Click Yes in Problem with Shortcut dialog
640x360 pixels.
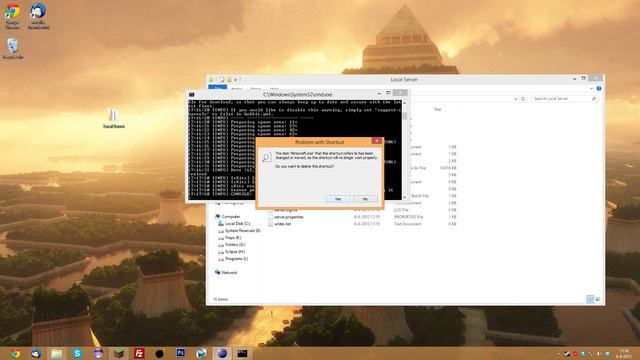[x=338, y=199]
